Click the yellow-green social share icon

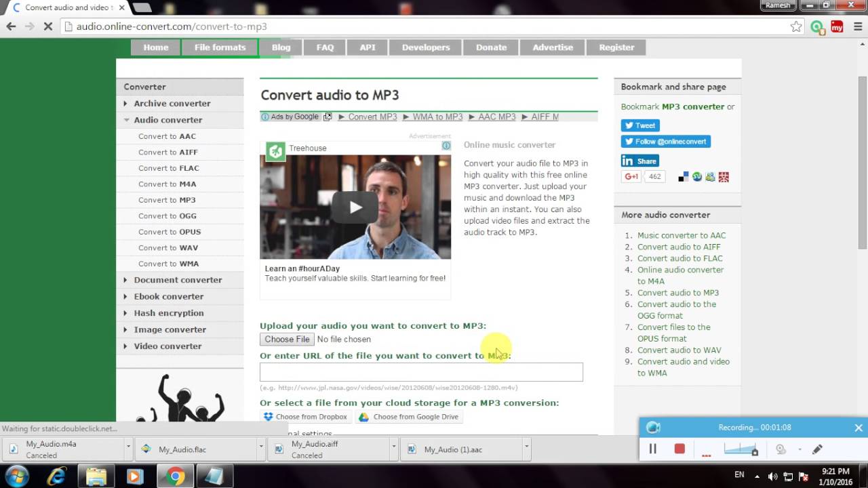click(710, 177)
